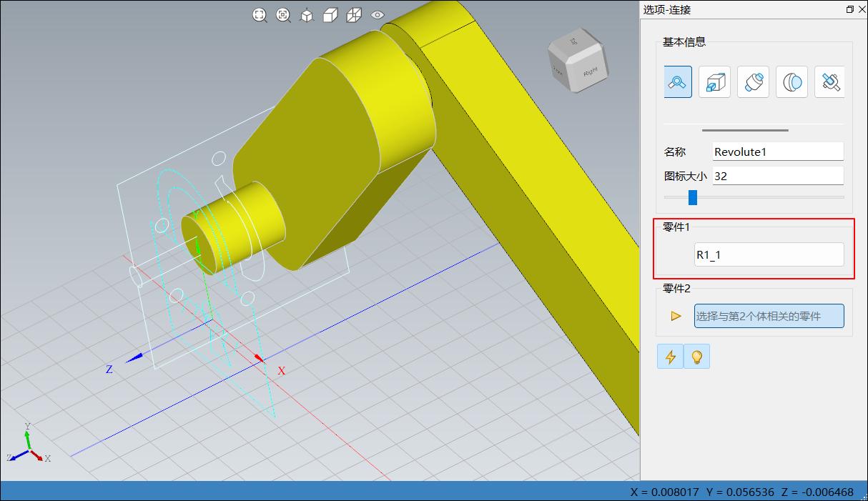Click the 名称 field containing Revolute1
Viewport: 868px width, 501px height.
(x=778, y=152)
